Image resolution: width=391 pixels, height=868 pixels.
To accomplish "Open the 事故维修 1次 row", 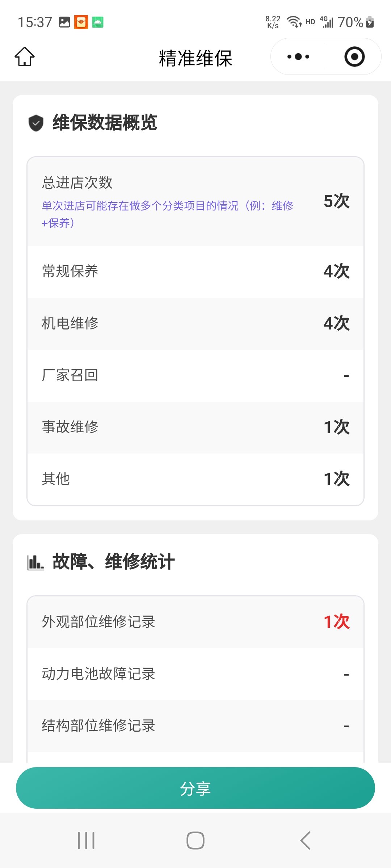I will [195, 427].
